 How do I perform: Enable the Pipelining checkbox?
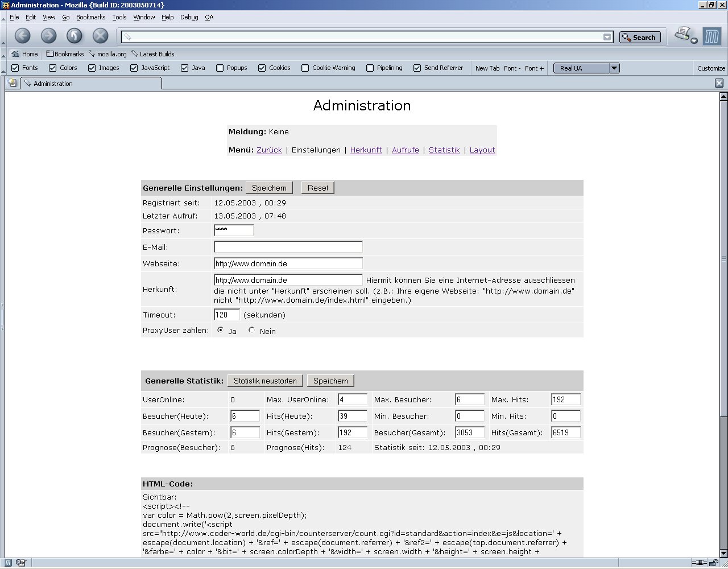pos(370,68)
